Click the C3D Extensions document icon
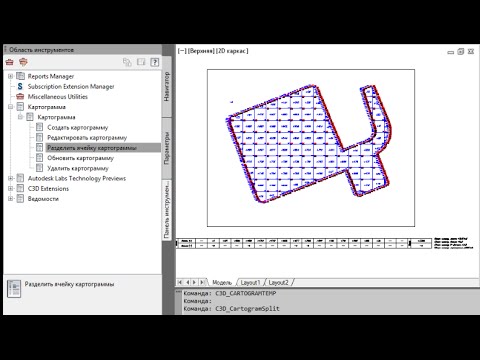Screen dimensions: 480x360 (20, 188)
